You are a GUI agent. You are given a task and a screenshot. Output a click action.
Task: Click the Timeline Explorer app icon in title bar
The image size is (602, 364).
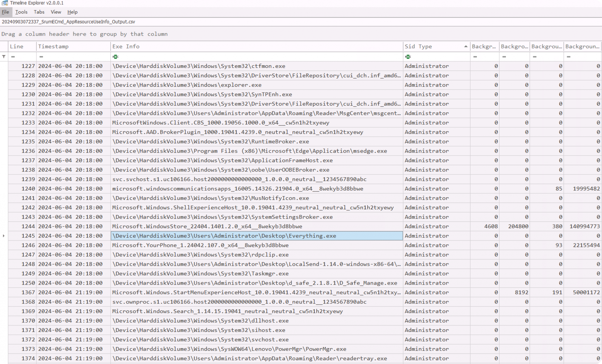pyautogui.click(x=4, y=3)
